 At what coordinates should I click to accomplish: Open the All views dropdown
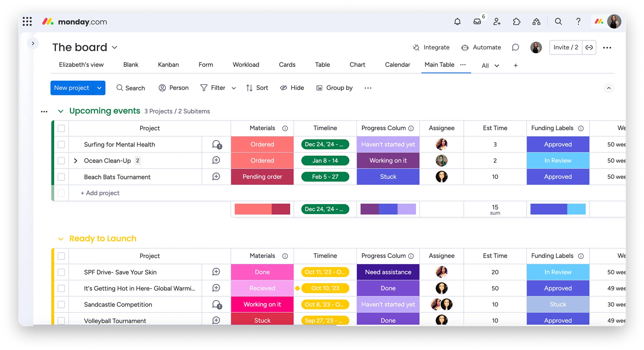pos(490,65)
